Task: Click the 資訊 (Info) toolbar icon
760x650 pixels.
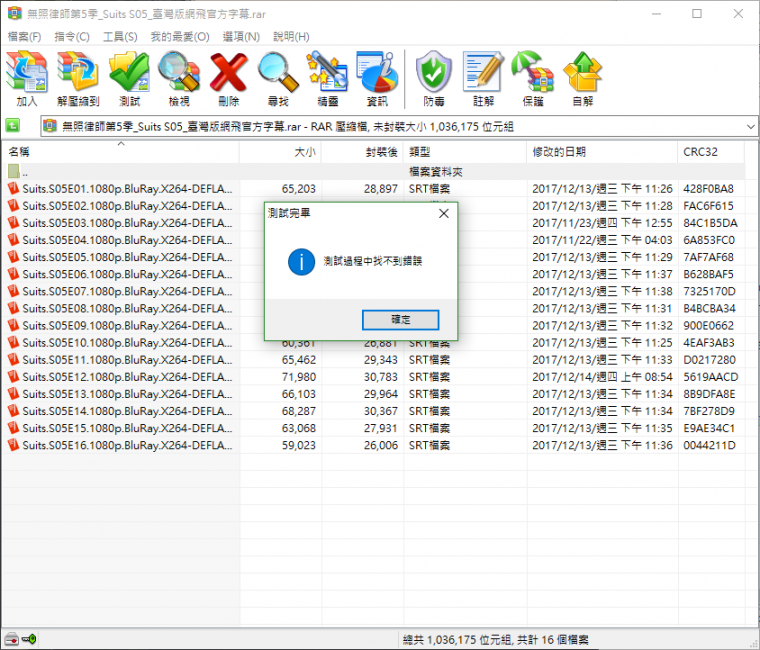Action: click(377, 79)
